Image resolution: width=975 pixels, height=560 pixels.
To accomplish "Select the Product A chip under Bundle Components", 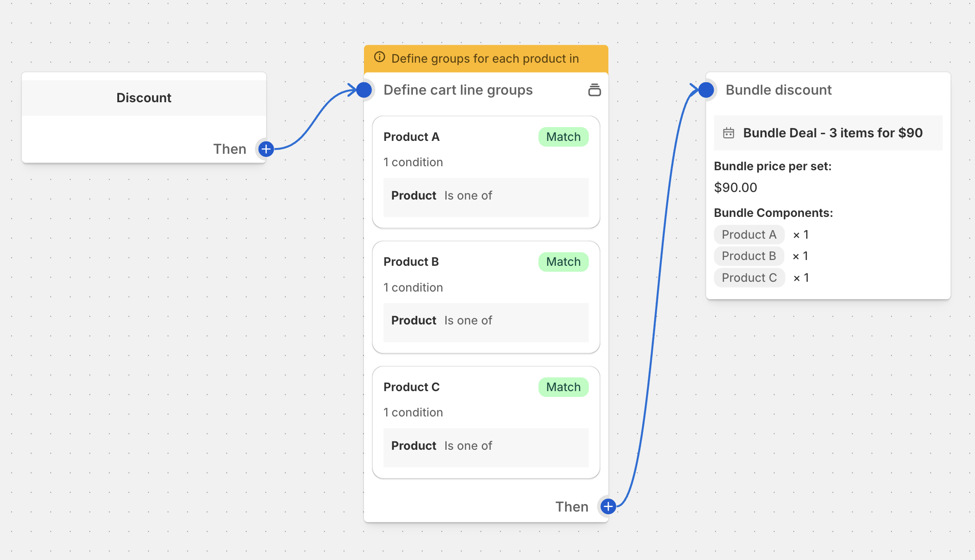I will pyautogui.click(x=749, y=234).
